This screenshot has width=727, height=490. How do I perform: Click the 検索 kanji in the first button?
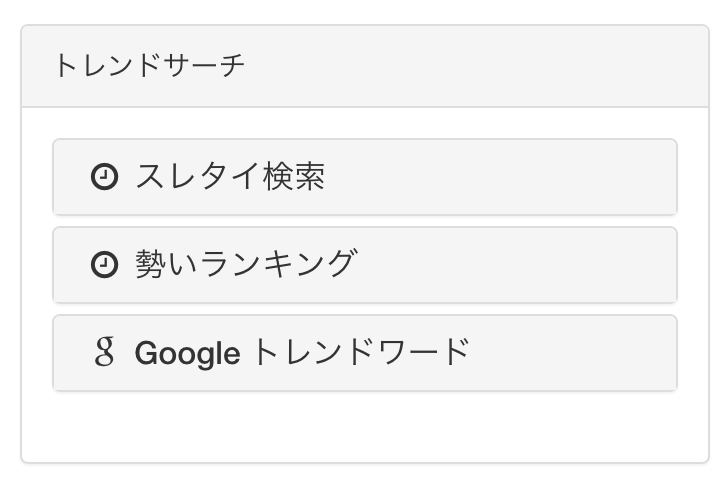click(294, 176)
